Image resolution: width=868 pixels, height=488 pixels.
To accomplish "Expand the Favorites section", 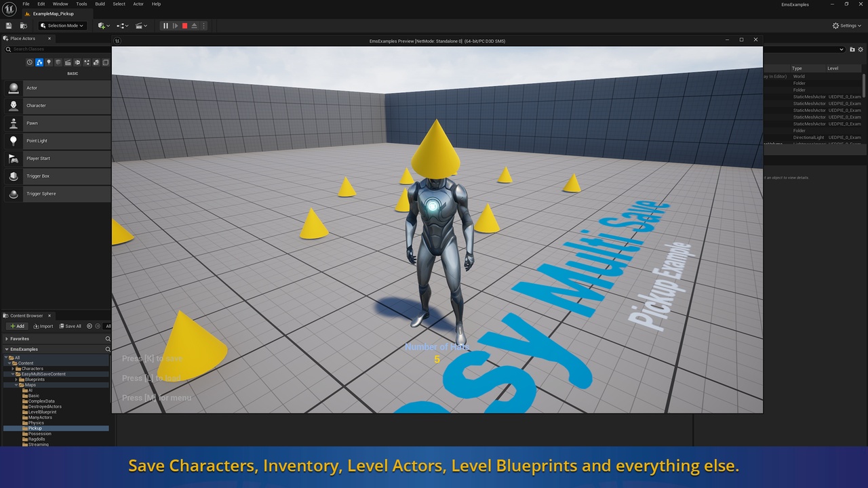I will [x=7, y=339].
